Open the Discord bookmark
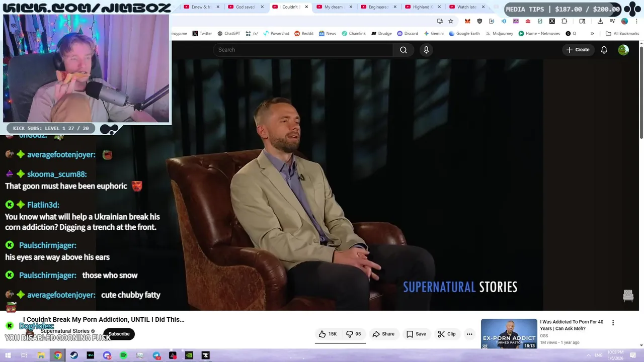 [408, 34]
